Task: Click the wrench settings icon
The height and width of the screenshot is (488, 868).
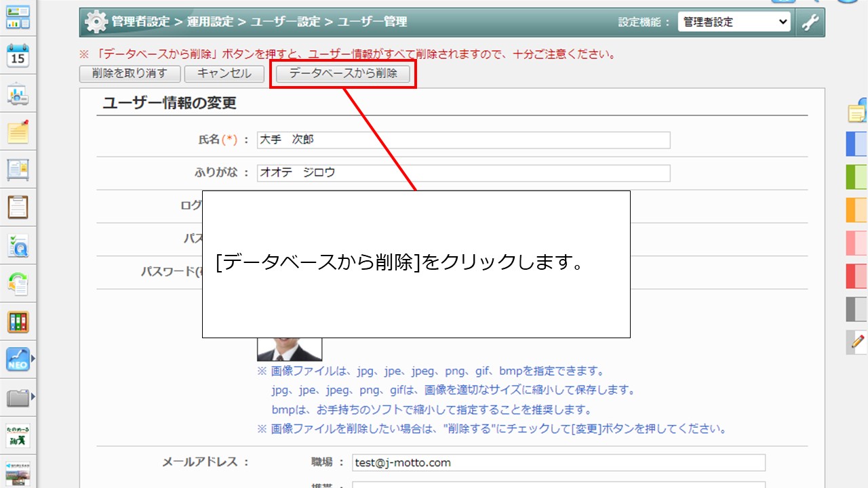Action: point(810,22)
